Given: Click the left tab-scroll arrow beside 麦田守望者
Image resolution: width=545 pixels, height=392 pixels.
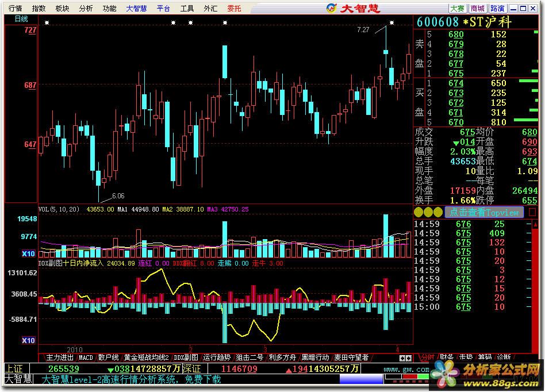Looking at the screenshot, I should [402, 358].
